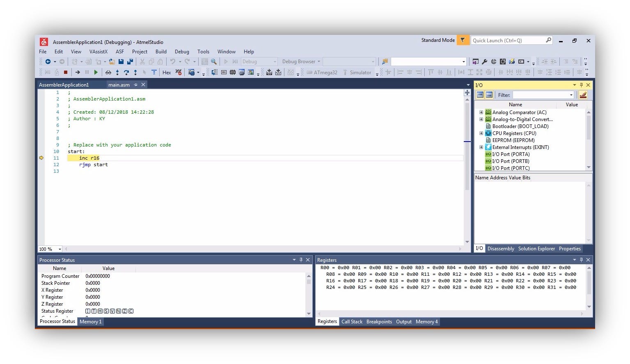
Task: Click the notifications flag icon near Standard Mode
Action: [x=463, y=40]
